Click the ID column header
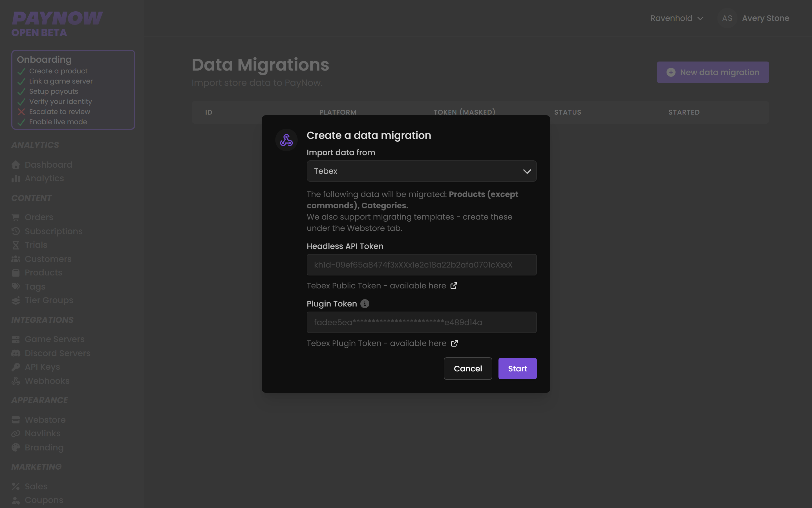Image resolution: width=812 pixels, height=508 pixels. point(209,112)
